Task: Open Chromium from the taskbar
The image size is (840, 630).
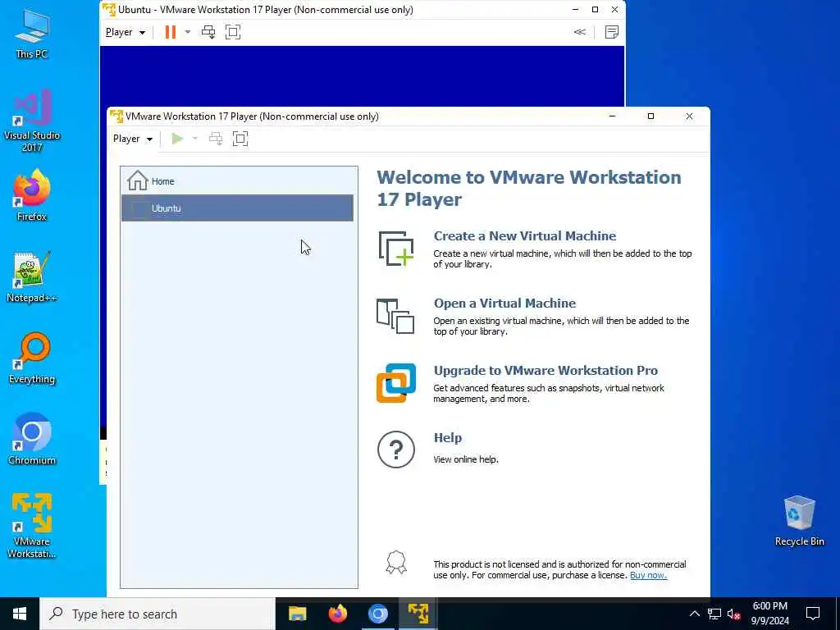Action: pyautogui.click(x=377, y=614)
